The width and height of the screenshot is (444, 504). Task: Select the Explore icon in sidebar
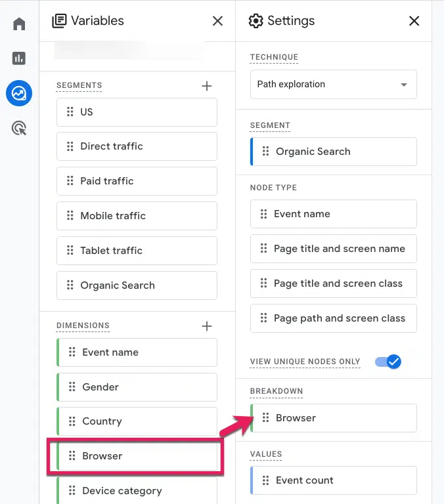click(19, 93)
